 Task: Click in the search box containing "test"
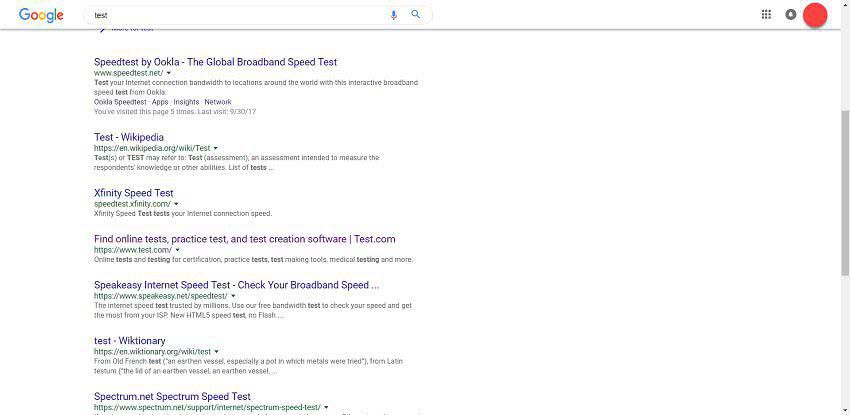click(x=235, y=15)
